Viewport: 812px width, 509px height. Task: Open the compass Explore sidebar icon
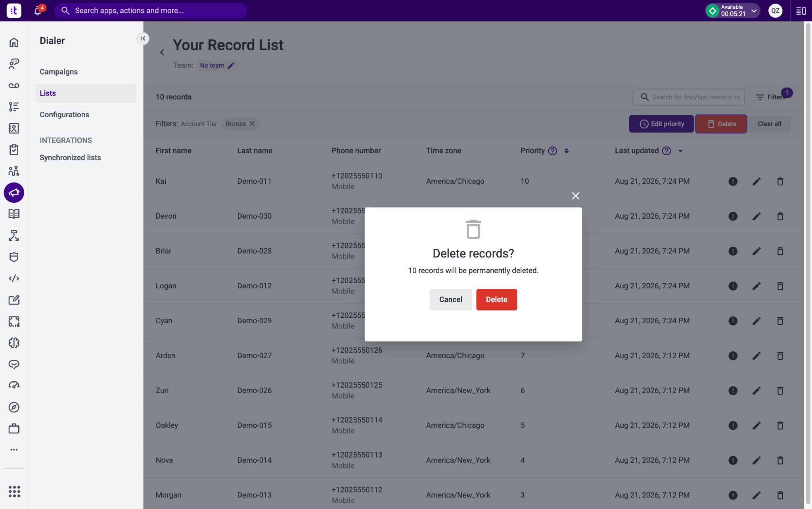(x=14, y=407)
